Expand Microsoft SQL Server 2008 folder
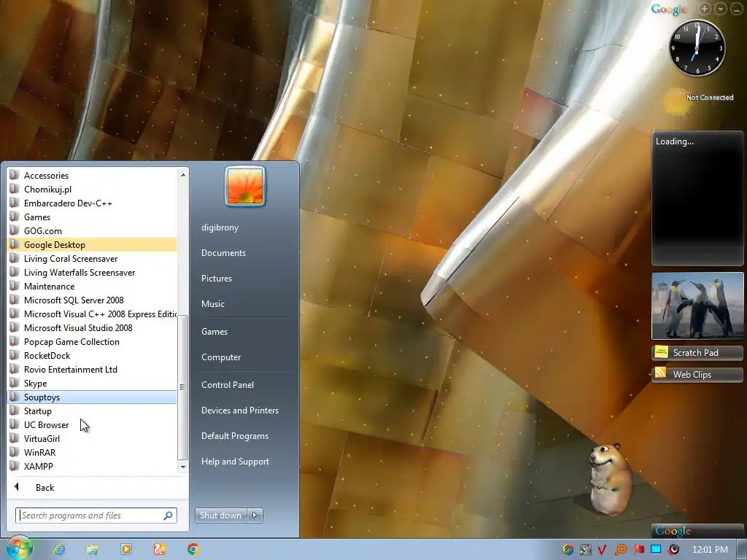Viewport: 747px width, 560px height. [x=92, y=300]
